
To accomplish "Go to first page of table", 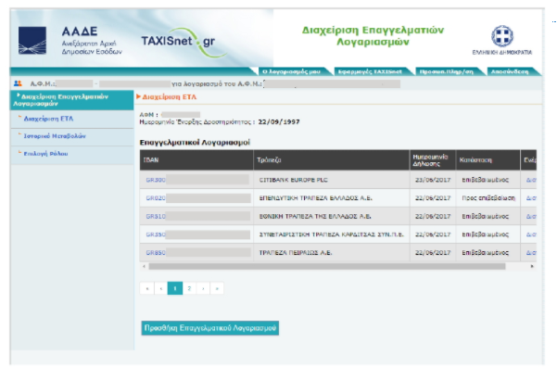I will coord(146,289).
